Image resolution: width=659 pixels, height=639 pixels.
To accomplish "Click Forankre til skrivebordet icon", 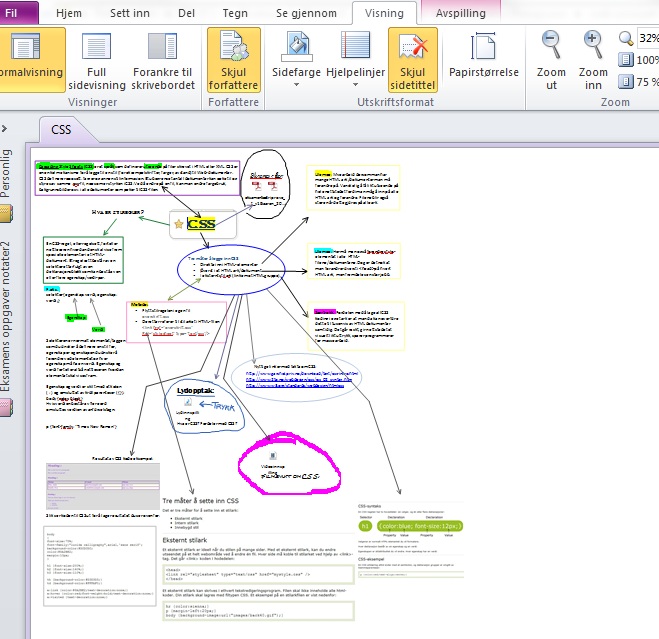I will [161, 60].
